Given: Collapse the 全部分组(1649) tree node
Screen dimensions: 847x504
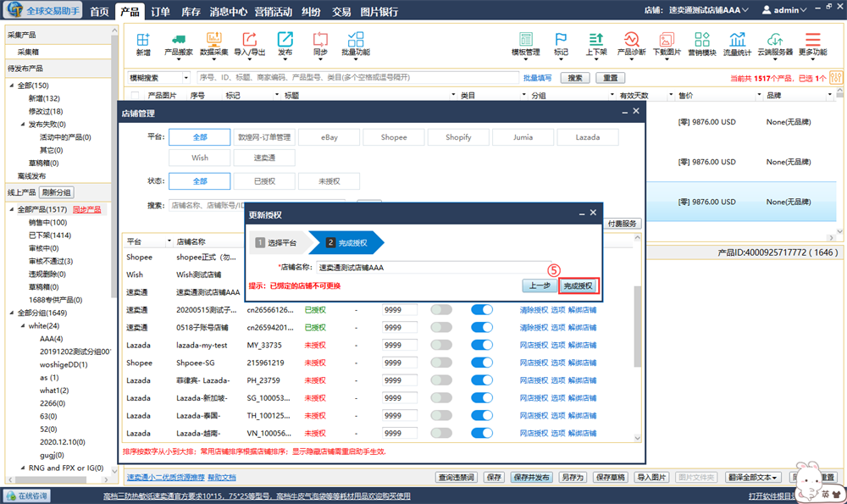Looking at the screenshot, I should pyautogui.click(x=11, y=313).
